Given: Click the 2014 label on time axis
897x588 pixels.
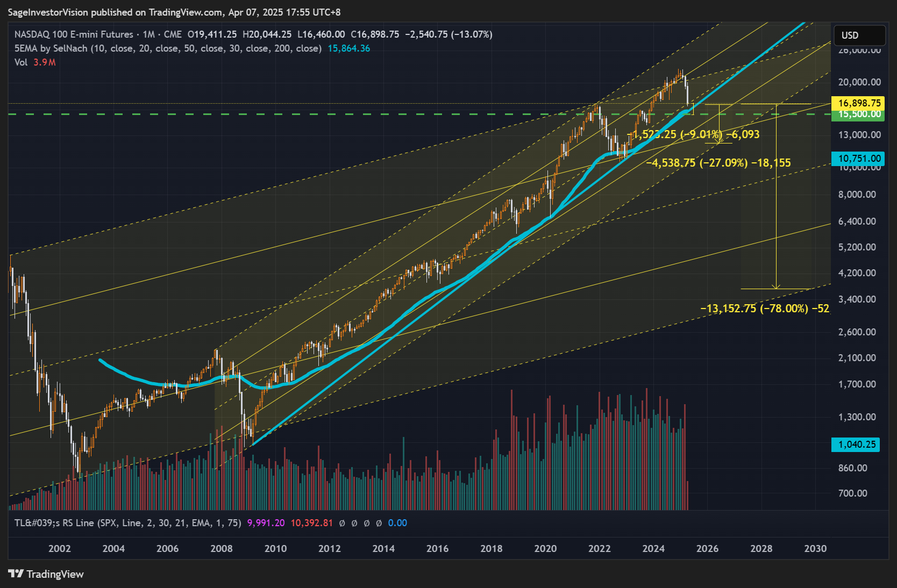Looking at the screenshot, I should coord(383,549).
